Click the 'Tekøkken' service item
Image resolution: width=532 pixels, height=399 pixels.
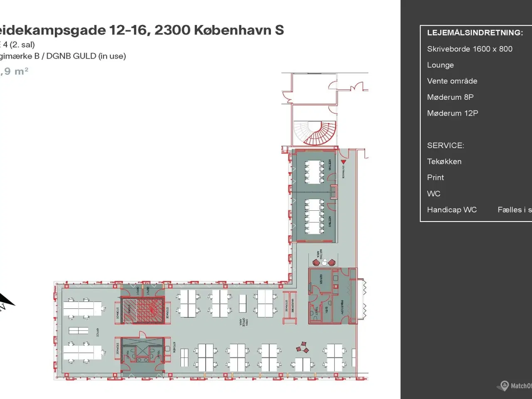click(444, 162)
